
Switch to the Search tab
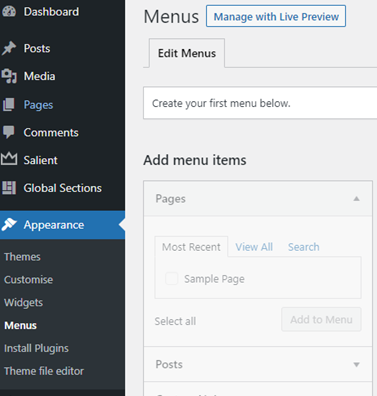(304, 247)
